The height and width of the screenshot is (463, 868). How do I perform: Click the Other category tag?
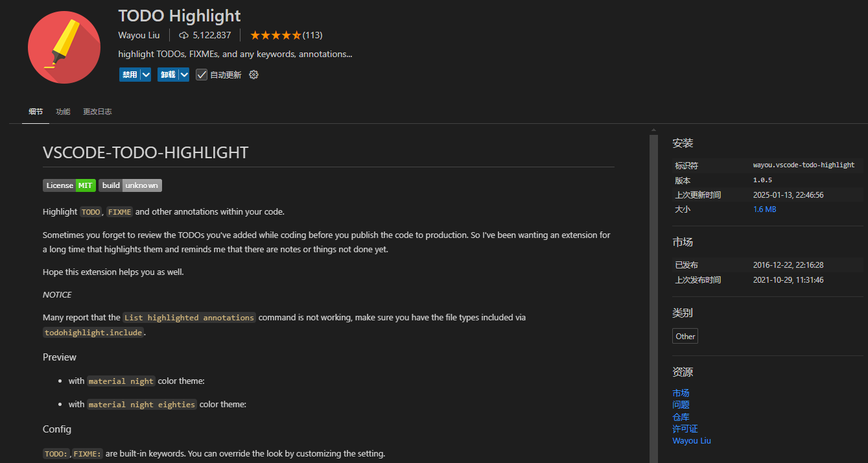click(x=685, y=336)
